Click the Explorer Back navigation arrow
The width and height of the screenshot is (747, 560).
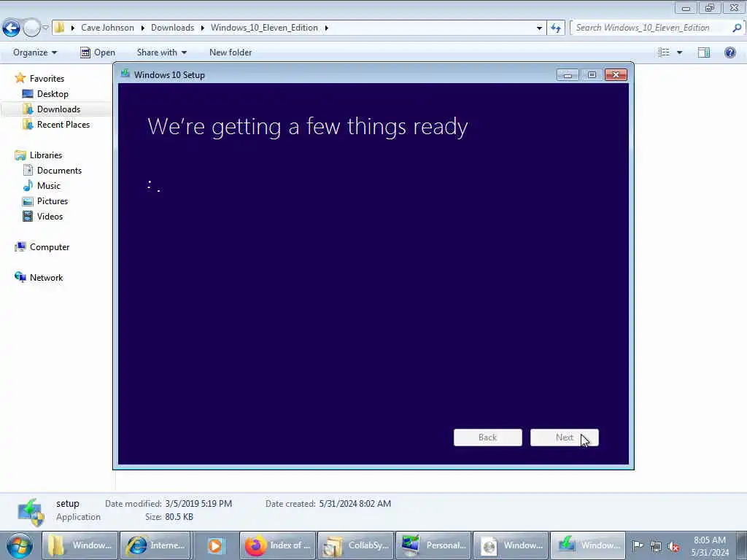[x=12, y=28]
